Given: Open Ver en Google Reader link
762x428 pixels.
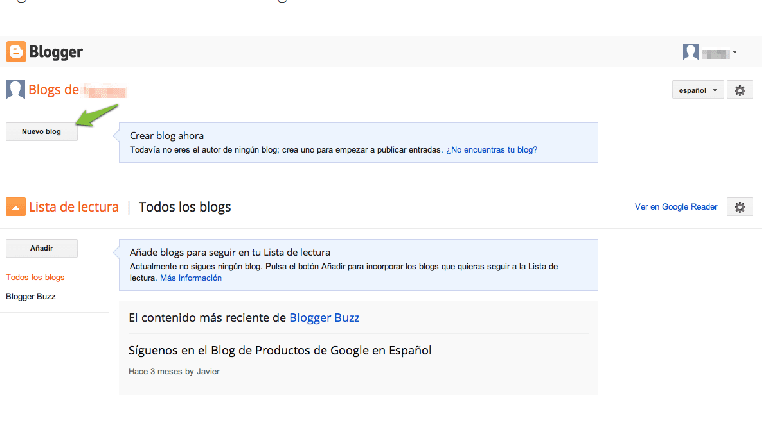Looking at the screenshot, I should (x=676, y=207).
